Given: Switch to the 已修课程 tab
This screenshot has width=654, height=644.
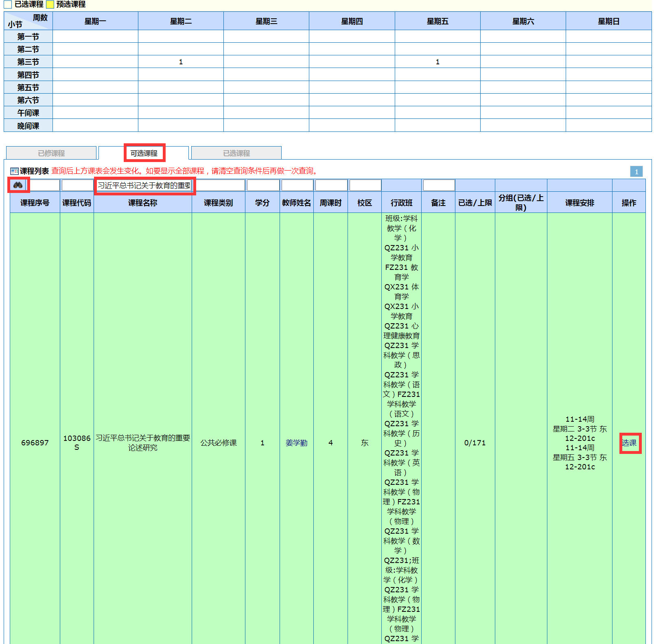Looking at the screenshot, I should (51, 153).
